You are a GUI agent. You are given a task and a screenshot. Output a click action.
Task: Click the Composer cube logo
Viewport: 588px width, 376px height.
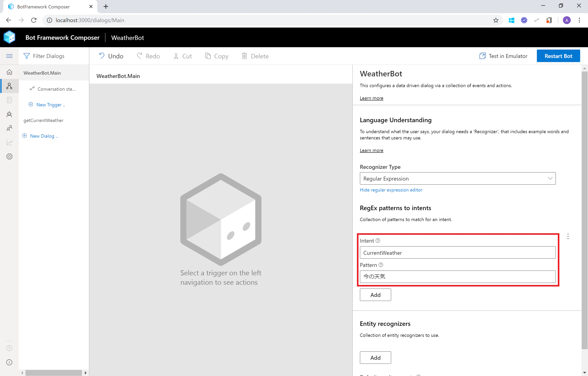coord(9,37)
